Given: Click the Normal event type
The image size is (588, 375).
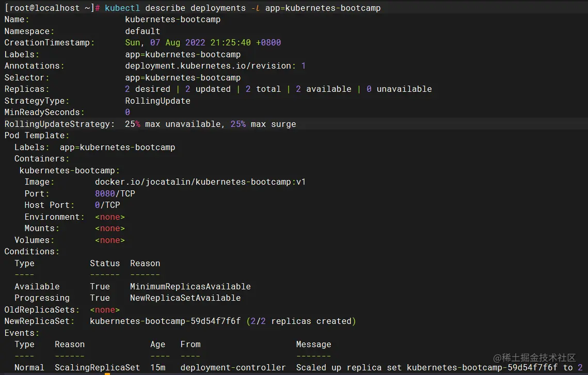Looking at the screenshot, I should (x=29, y=368).
